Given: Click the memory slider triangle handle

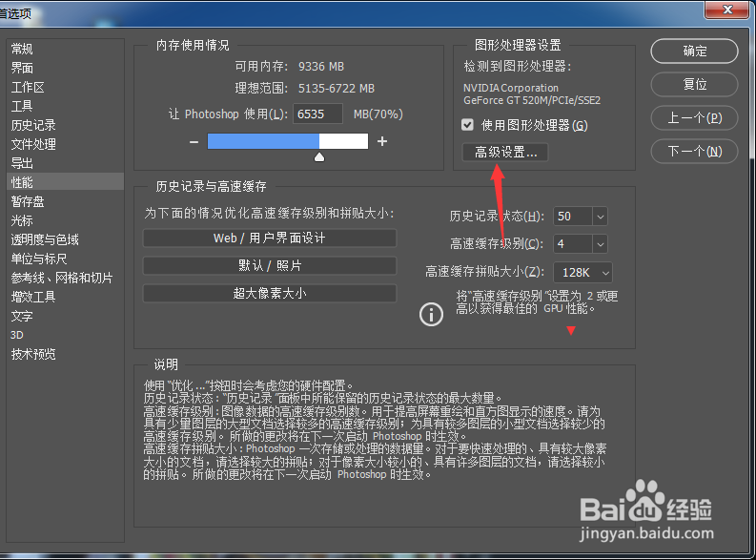Looking at the screenshot, I should click(x=319, y=157).
